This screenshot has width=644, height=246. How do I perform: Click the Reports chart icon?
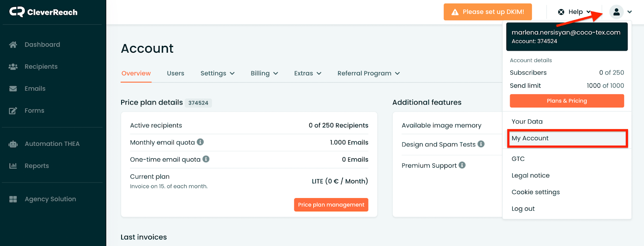(x=13, y=166)
